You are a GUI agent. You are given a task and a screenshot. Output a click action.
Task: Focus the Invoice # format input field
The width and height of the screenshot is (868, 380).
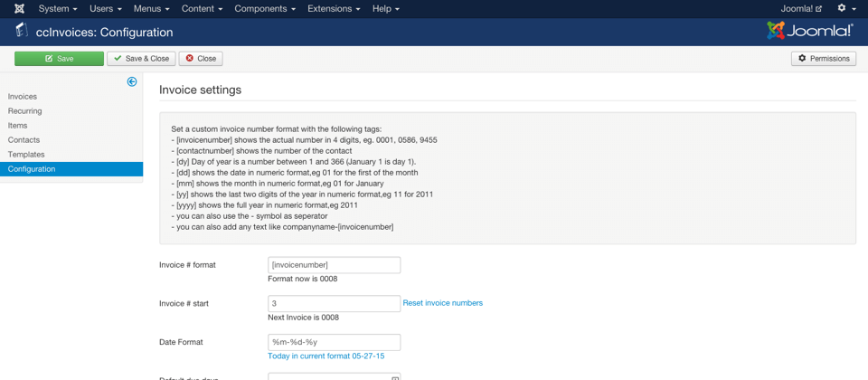334,265
